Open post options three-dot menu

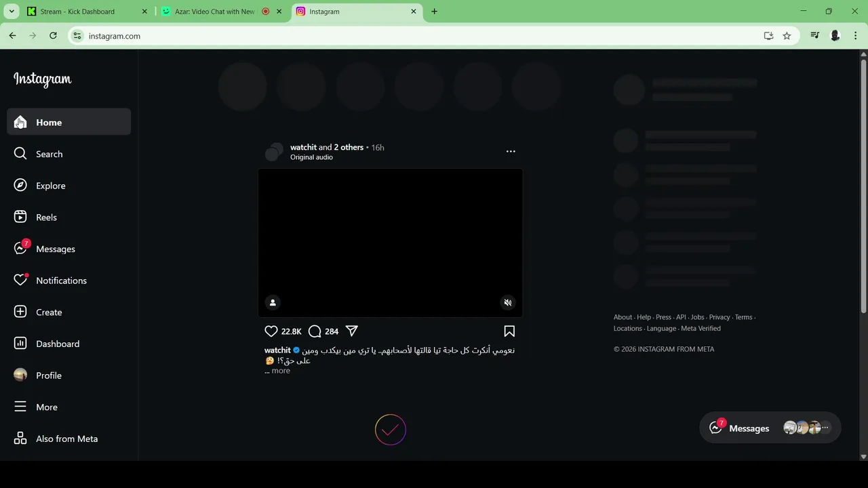coord(511,151)
